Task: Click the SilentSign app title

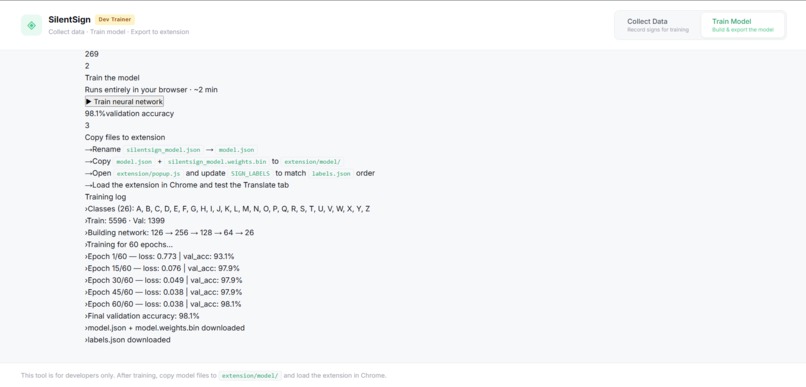Action: pos(69,20)
